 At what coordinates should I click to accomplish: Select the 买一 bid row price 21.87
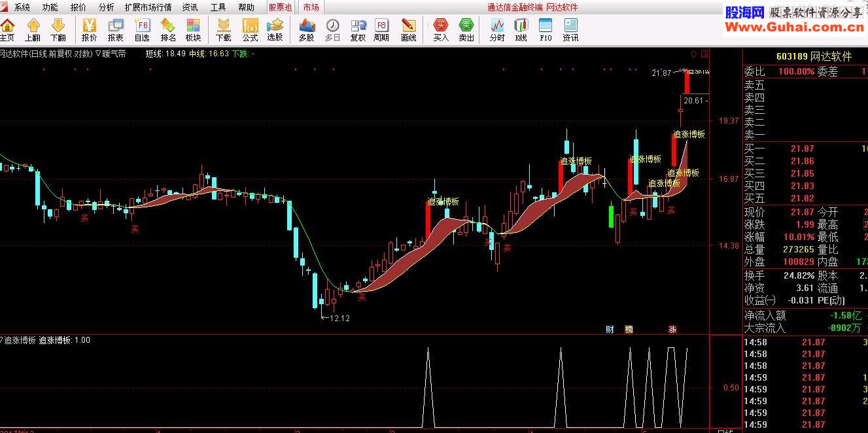point(802,149)
